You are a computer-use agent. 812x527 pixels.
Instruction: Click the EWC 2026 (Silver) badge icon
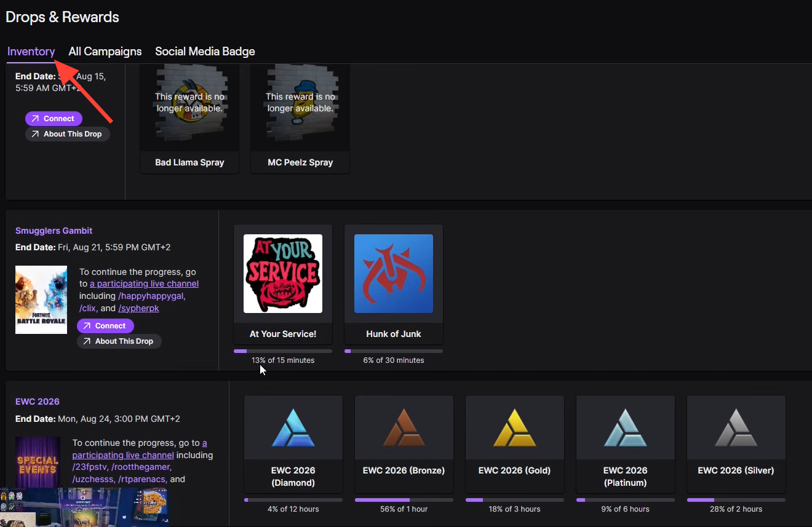point(736,428)
